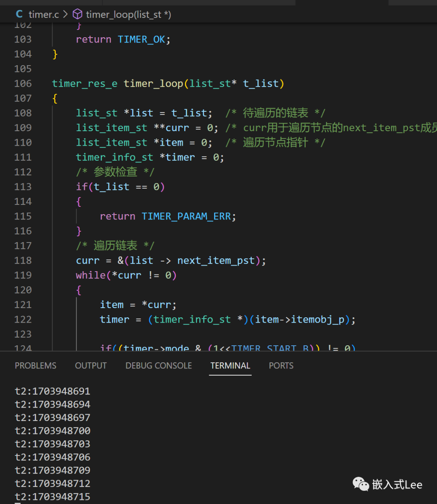Click line number 106 in gutter
The height and width of the screenshot is (504, 437).
[x=23, y=83]
